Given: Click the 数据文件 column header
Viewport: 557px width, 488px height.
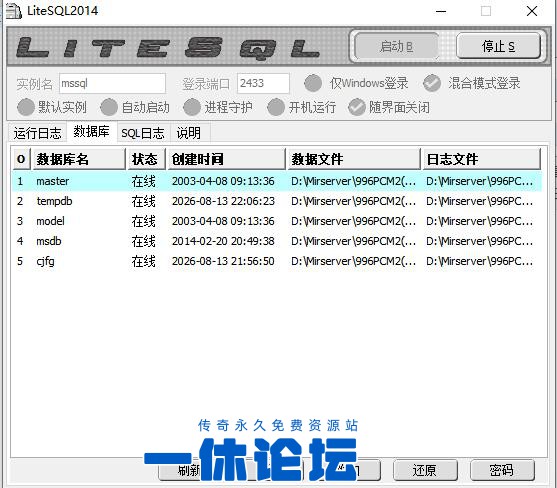Looking at the screenshot, I should (x=354, y=159).
